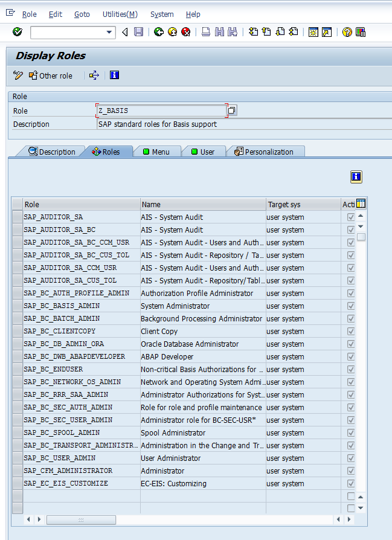This screenshot has height=540, width=392.
Task: Toggle Active checkbox for SAP_EC_EIS_CUSTOMIZE
Action: coord(351,483)
